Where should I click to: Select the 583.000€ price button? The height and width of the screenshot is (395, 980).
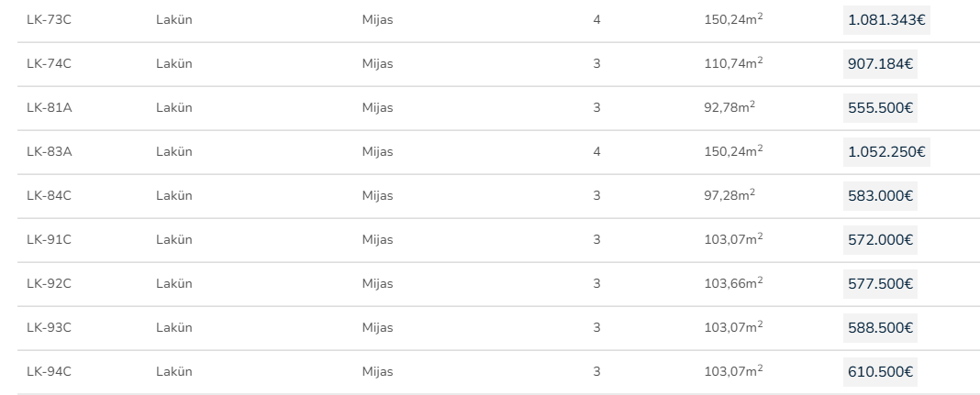point(880,195)
